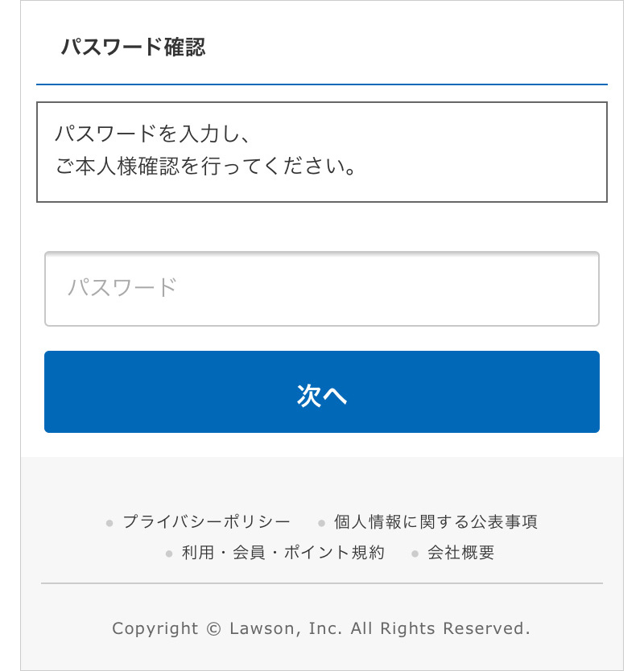This screenshot has height=671, width=644.
Task: Click the blue divider under the heading
Action: click(321, 84)
